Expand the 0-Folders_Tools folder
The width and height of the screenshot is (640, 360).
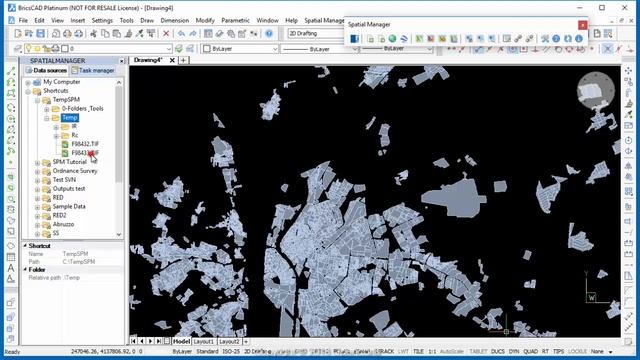[x=47, y=109]
